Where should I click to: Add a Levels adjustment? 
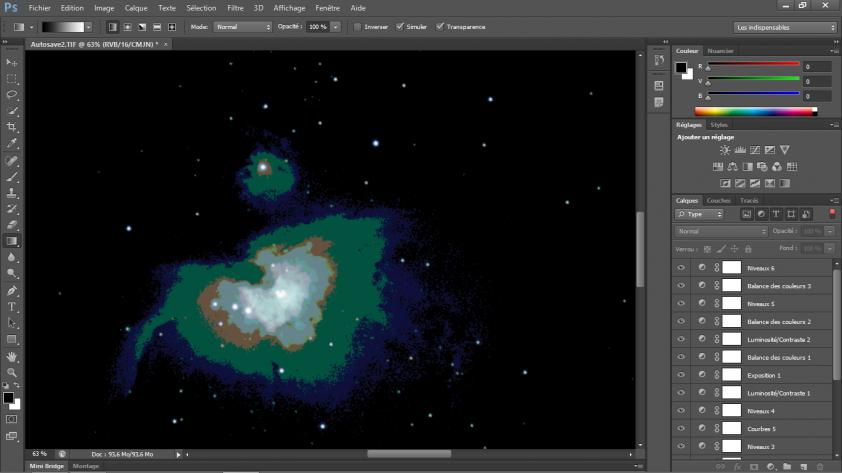pyautogui.click(x=740, y=150)
